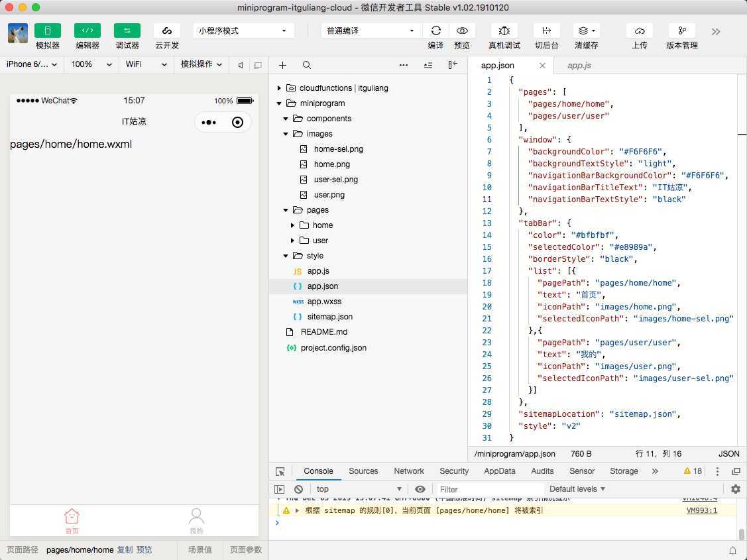Select home-sel.png file
The height and width of the screenshot is (560, 747).
pos(338,149)
